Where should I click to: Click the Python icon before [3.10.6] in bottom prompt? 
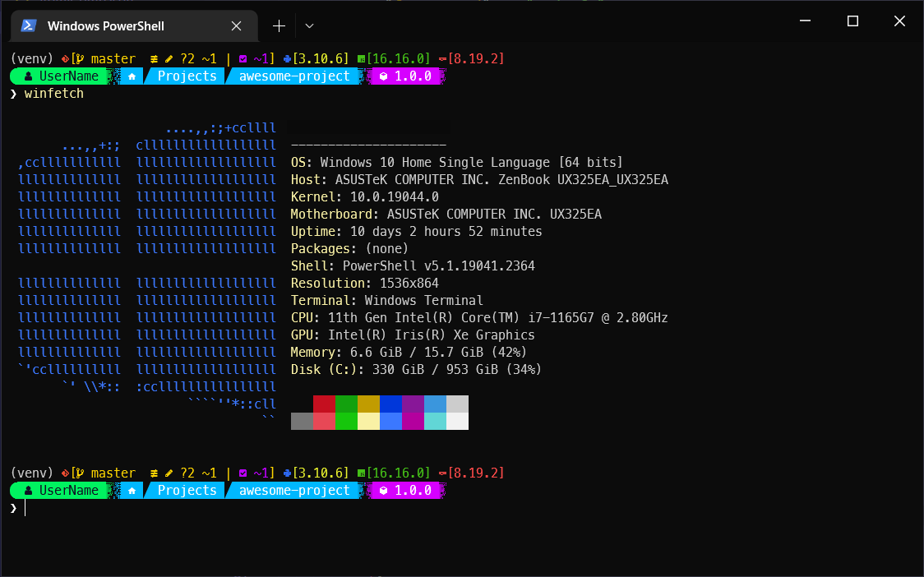click(x=287, y=473)
